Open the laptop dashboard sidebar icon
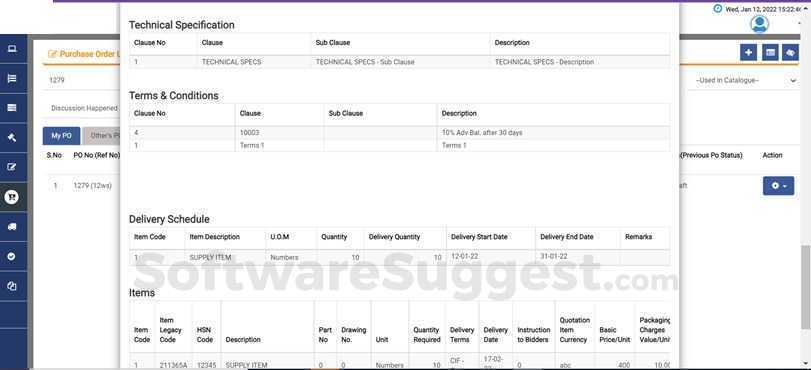The width and height of the screenshot is (811, 370). (x=12, y=49)
